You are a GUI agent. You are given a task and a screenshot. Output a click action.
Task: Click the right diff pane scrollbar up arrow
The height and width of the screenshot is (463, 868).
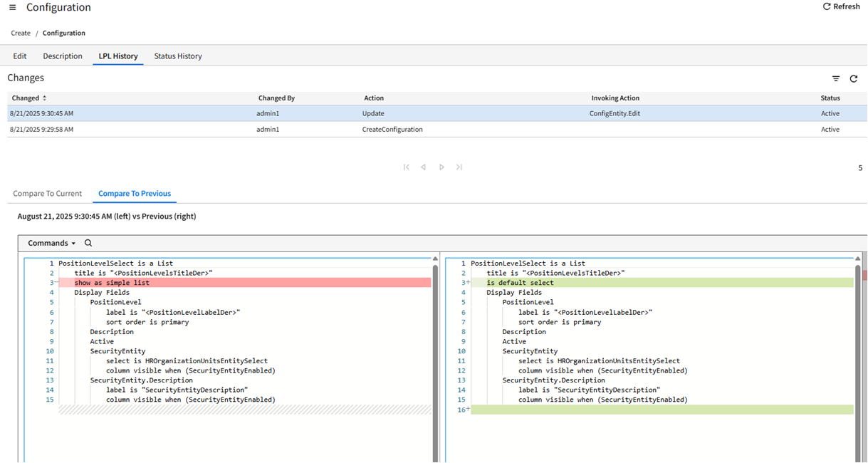coord(857,259)
